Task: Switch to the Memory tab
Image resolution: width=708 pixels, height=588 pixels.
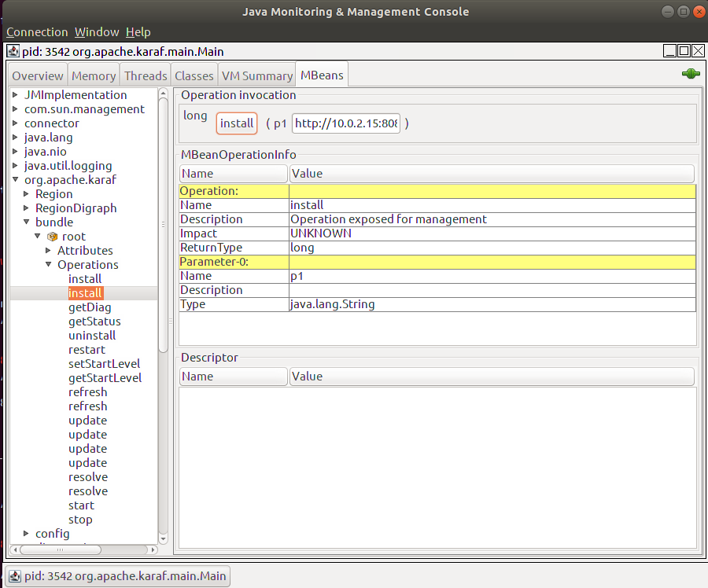Action: [94, 75]
